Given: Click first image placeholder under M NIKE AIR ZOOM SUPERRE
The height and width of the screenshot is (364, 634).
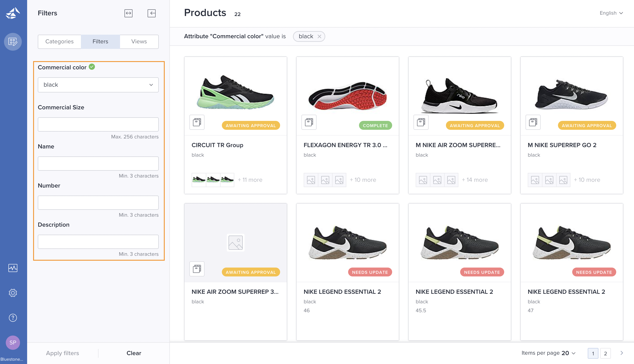Looking at the screenshot, I should click(423, 180).
